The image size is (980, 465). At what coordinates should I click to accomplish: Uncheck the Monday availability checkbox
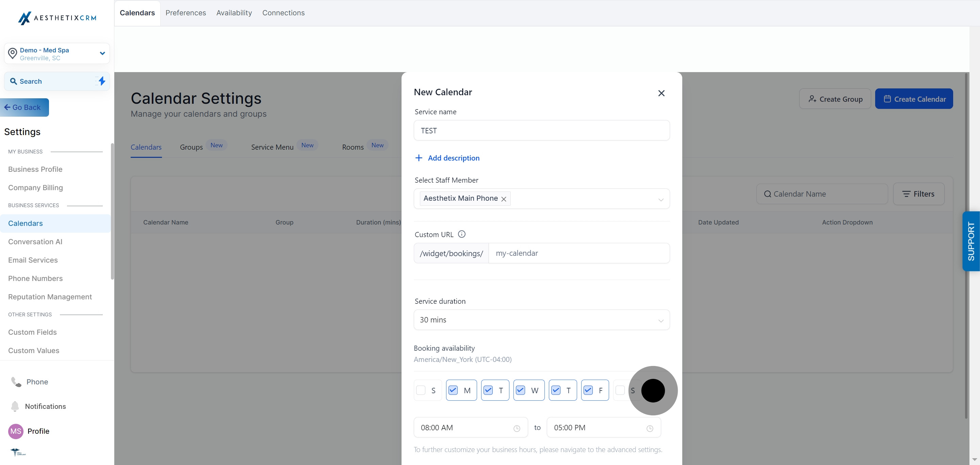(453, 390)
